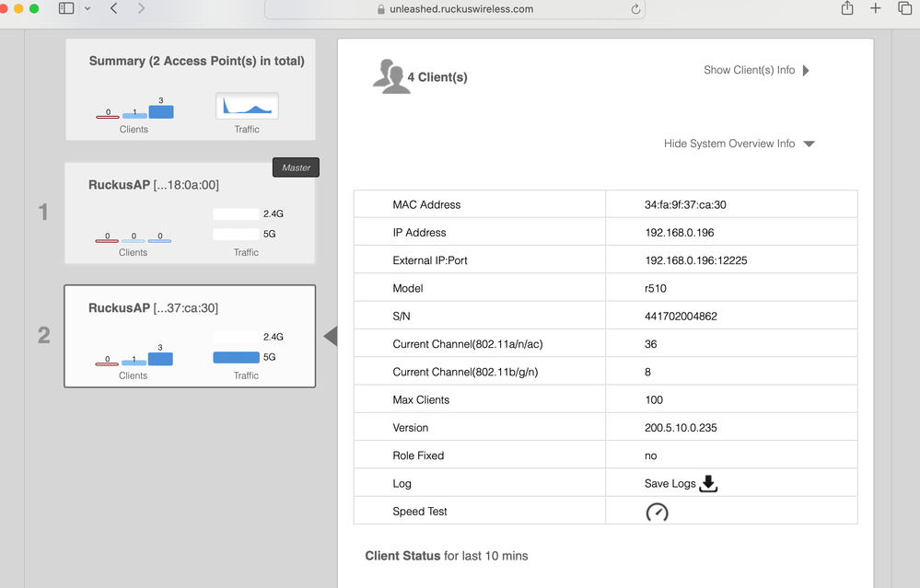Open the Safari share icon
The image size is (920, 588).
[846, 8]
